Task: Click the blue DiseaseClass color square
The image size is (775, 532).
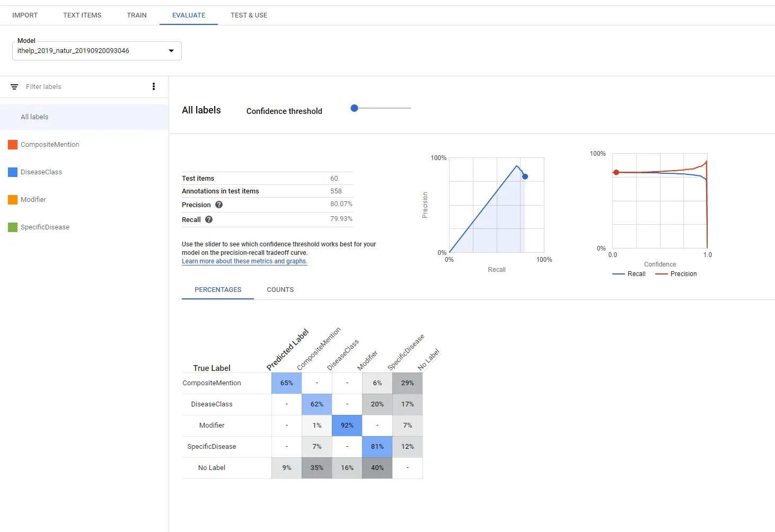Action: pos(13,172)
